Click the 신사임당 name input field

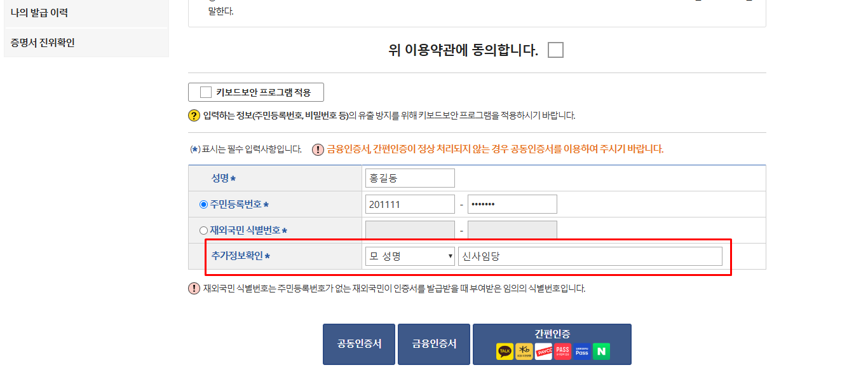pos(590,256)
